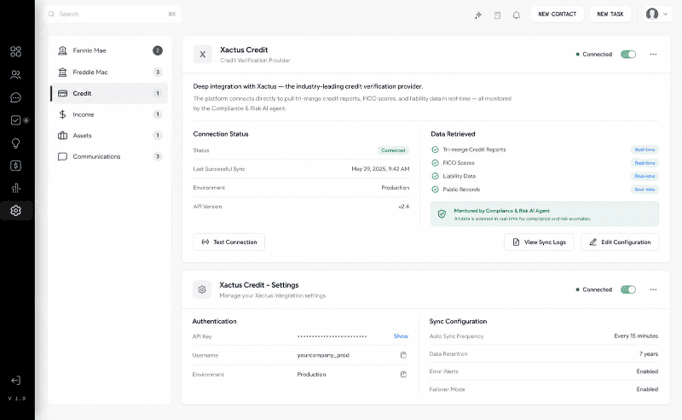This screenshot has height=420, width=682.
Task: Open the chat messages icon in sidebar
Action: tap(16, 97)
